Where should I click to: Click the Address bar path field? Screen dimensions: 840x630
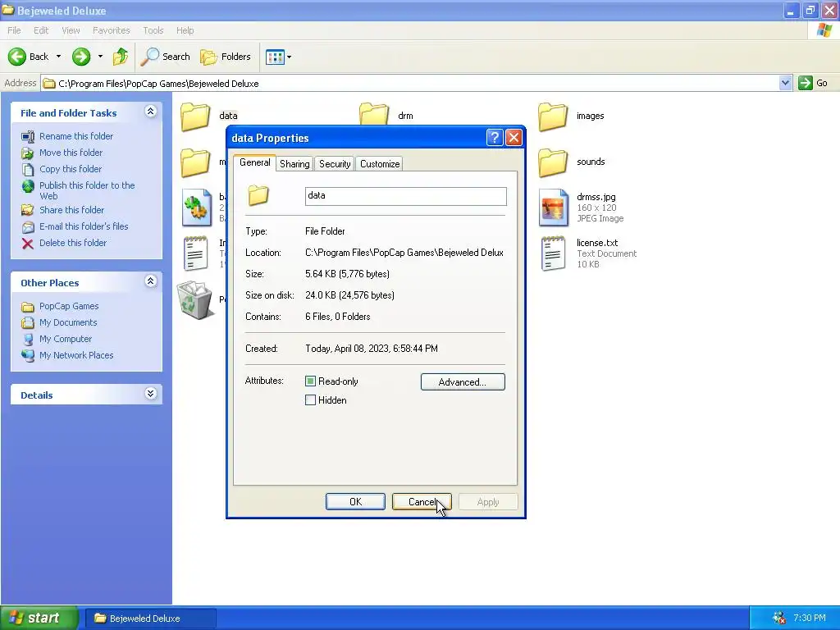(x=410, y=83)
